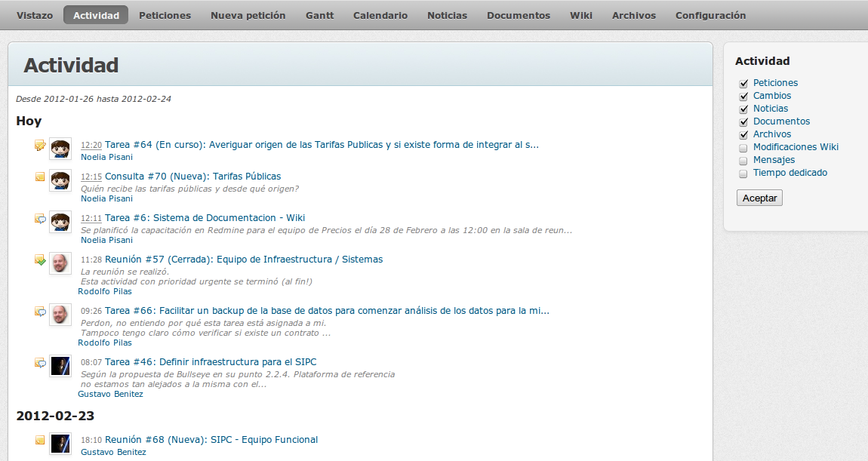Click the Mensajes filter label in sidebar
This screenshot has height=461, width=868.
pos(774,160)
